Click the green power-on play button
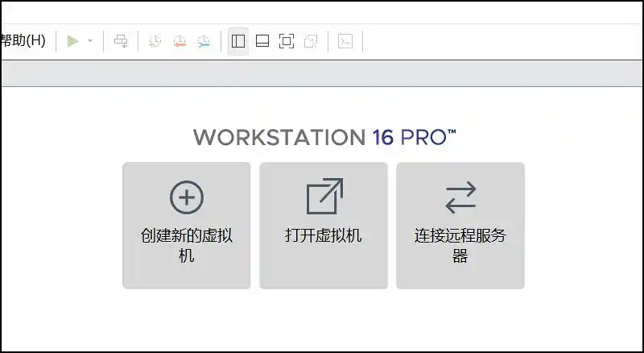This screenshot has width=644, height=353. (x=73, y=41)
